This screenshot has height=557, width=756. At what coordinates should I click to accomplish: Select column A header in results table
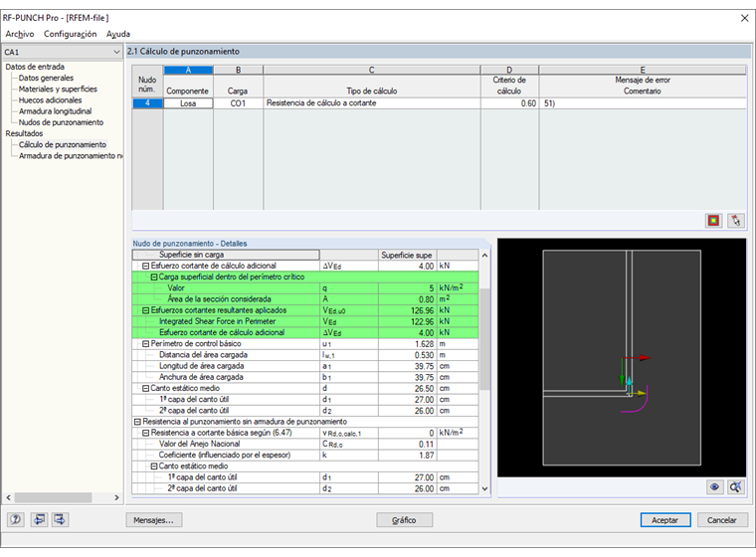(189, 70)
